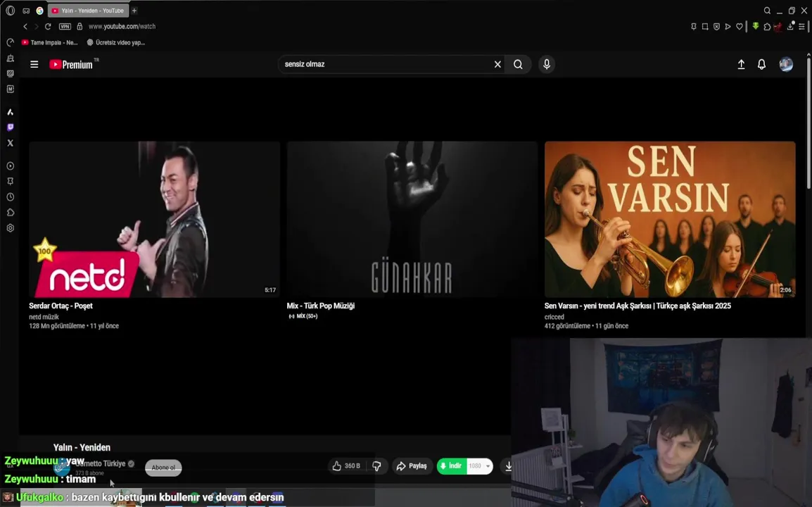Switch to the pinned Google tab

click(40, 11)
